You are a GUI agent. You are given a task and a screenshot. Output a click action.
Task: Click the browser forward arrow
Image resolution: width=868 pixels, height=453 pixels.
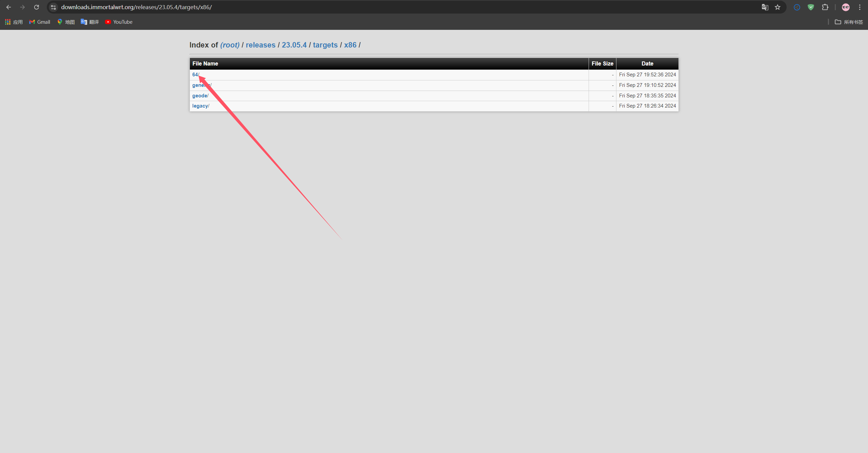tap(22, 7)
